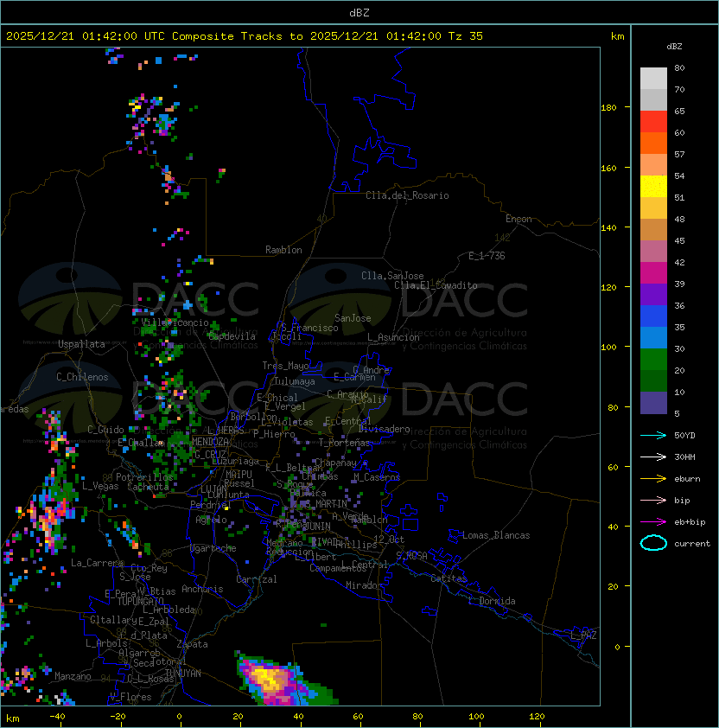719x728 pixels.
Task: Click the 'current' legend label
Action: point(692,544)
